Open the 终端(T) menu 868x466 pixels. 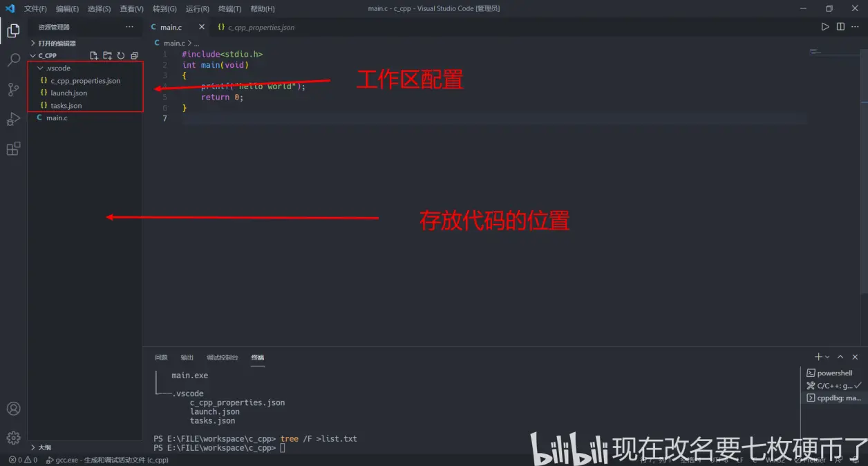[x=229, y=9]
